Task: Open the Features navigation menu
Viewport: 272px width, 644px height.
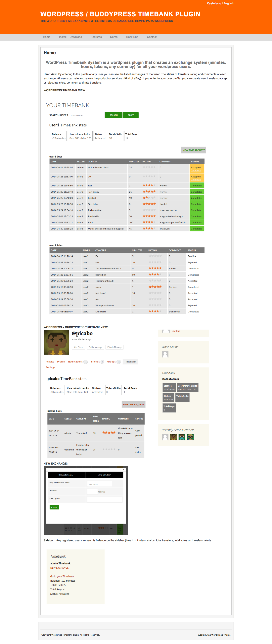Action: pos(96,37)
